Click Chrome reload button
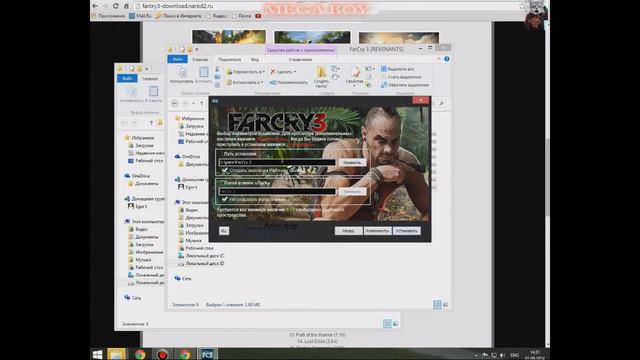Viewport: 640px width, 360px height. pos(116,6)
